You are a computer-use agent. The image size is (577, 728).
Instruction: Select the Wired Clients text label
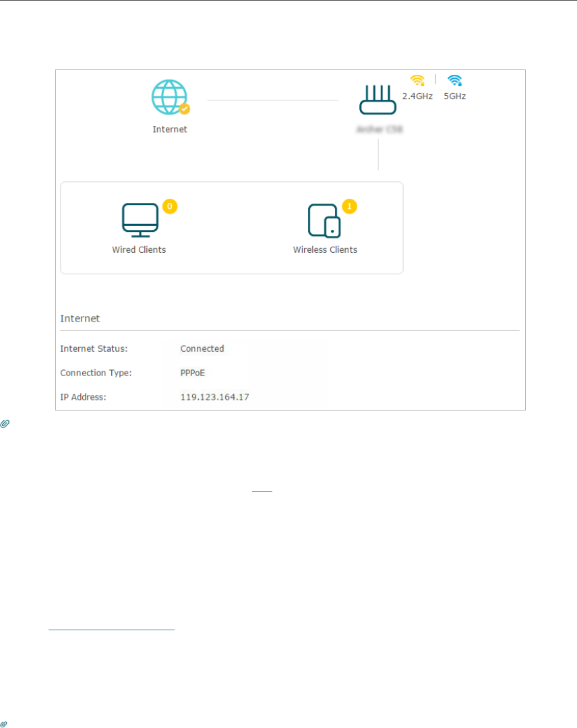point(139,250)
